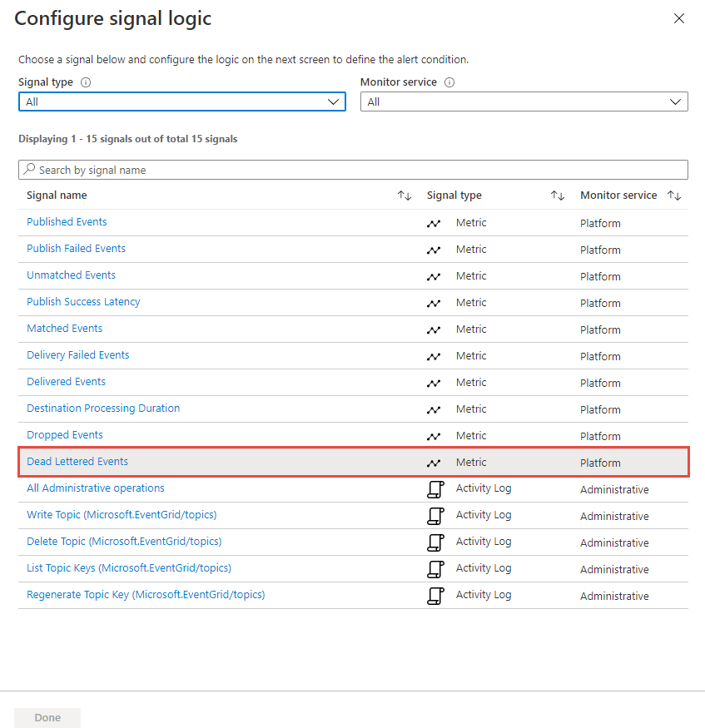Sort by Monitor service arrows icon
Viewport: 705px width, 728px height.
pyautogui.click(x=674, y=196)
